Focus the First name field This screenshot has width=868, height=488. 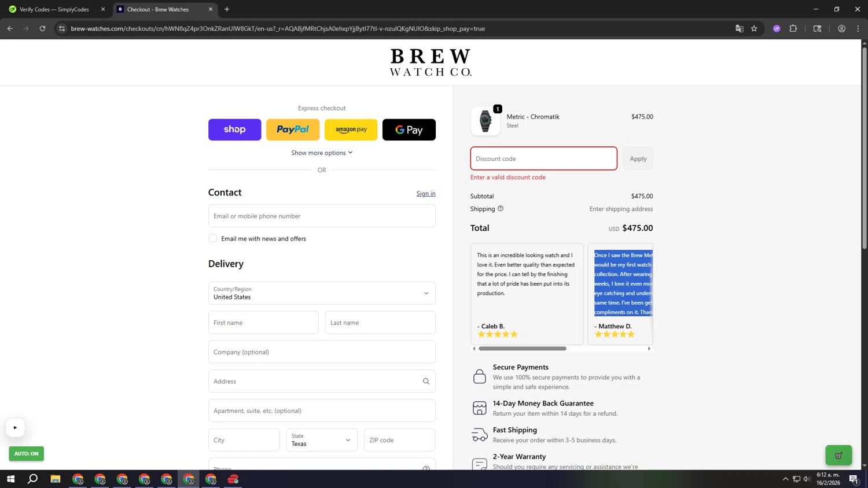tap(263, 323)
